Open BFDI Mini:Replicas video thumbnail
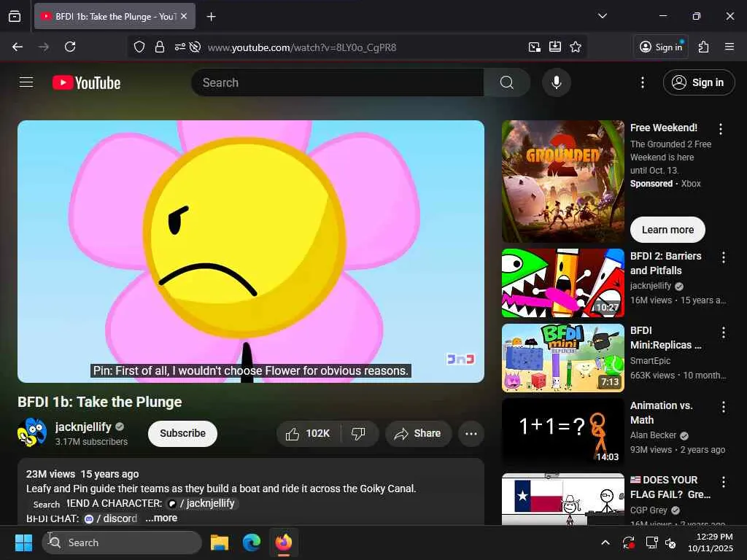Viewport: 747px width, 560px height. click(562, 358)
